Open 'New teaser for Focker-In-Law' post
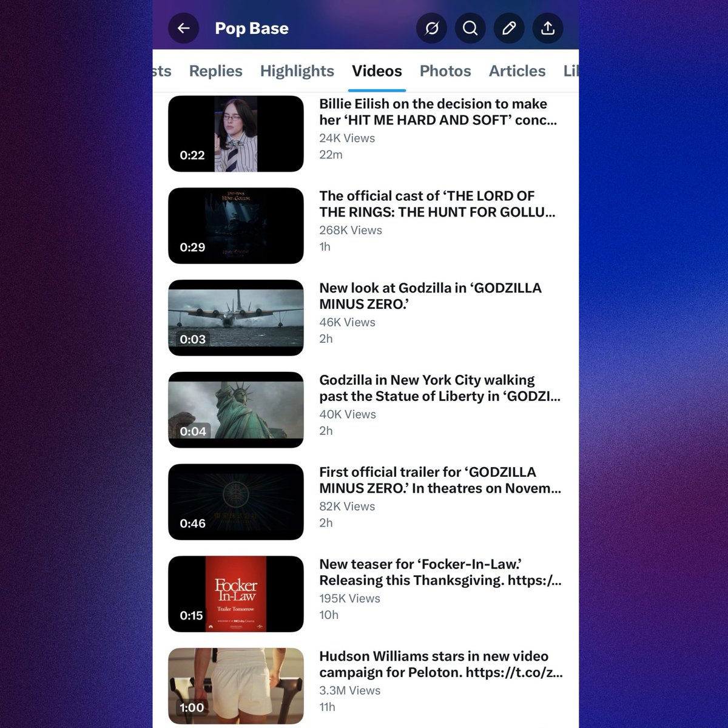 [440, 572]
